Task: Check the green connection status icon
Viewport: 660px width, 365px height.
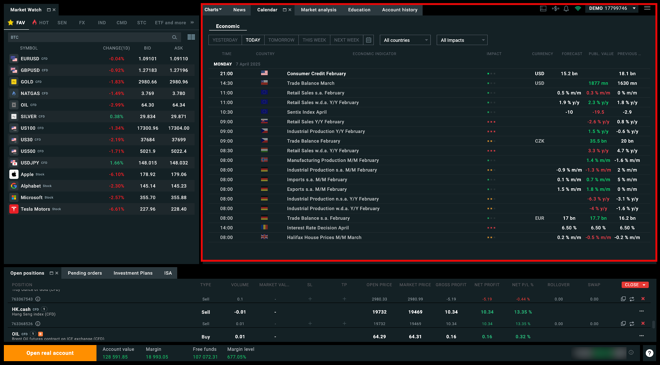Action: pyautogui.click(x=578, y=9)
